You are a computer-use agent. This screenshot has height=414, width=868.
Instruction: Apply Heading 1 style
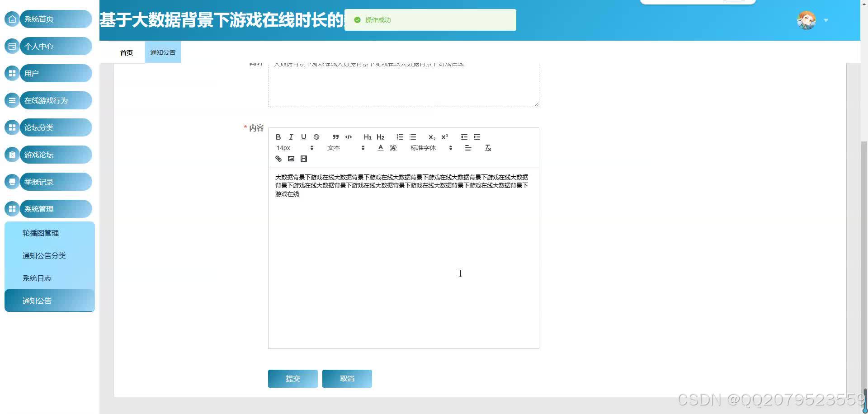[x=368, y=137]
